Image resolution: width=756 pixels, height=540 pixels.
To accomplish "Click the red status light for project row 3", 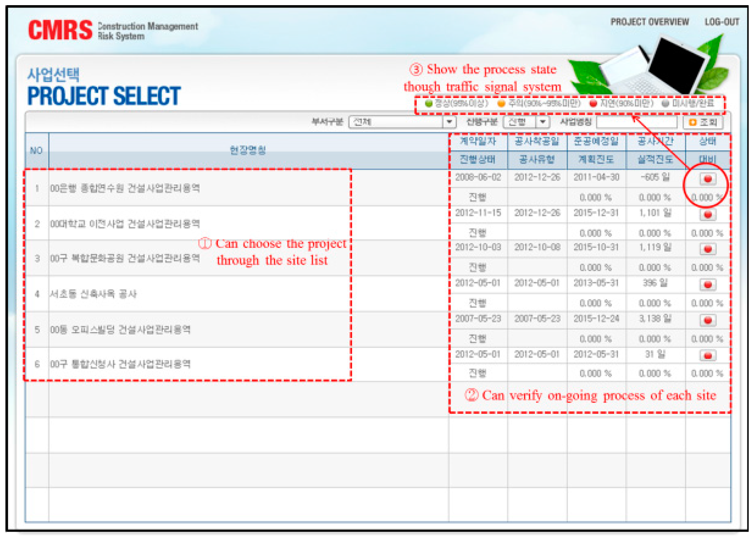I will click(707, 249).
